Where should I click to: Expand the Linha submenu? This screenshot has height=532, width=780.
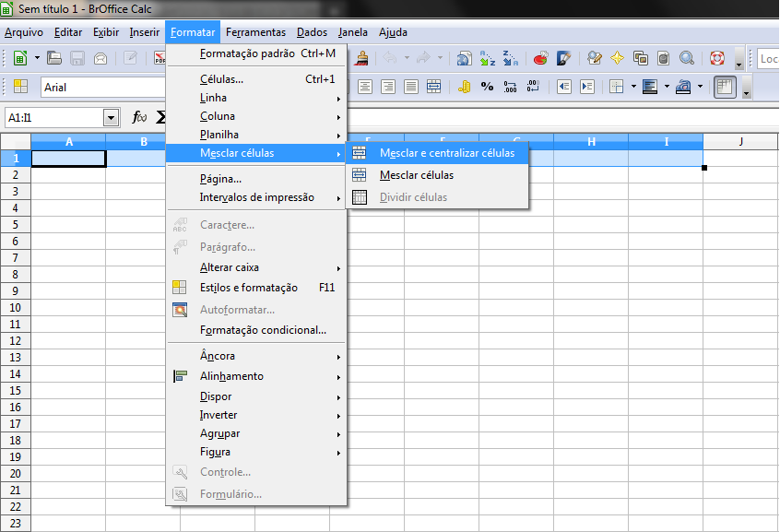256,98
